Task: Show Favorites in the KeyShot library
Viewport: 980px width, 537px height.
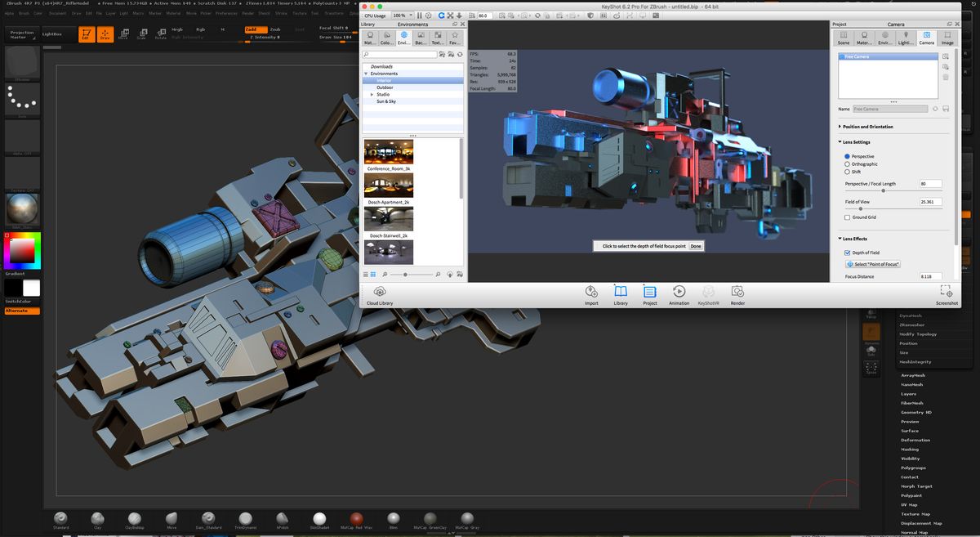Action: click(453, 37)
